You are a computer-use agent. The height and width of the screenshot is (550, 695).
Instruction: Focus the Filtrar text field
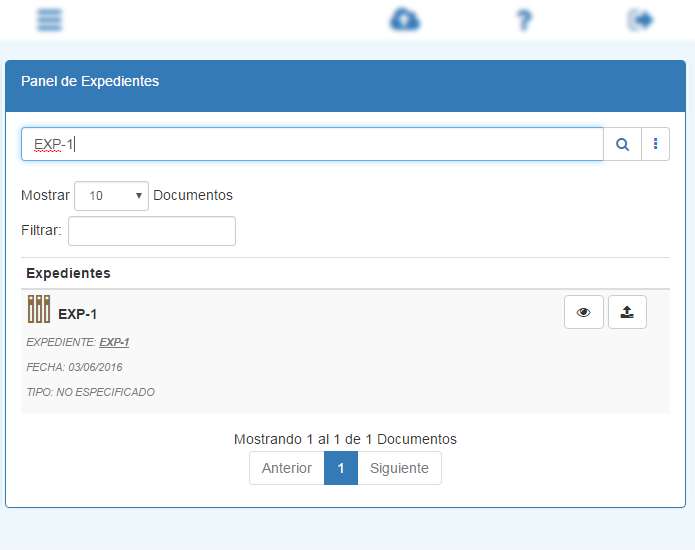[152, 231]
